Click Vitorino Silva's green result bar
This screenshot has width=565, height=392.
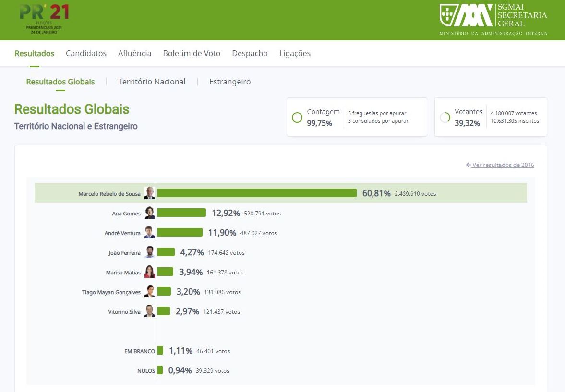click(x=164, y=311)
